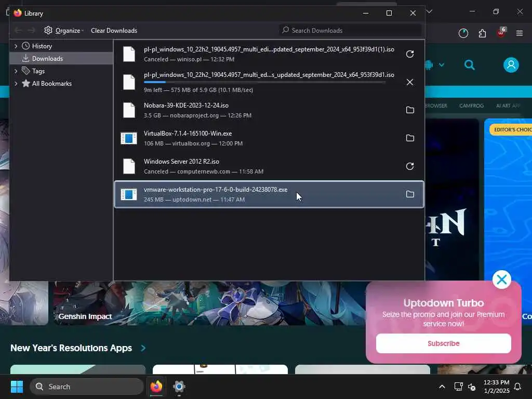
Task: Click the uBlock Origin extension icon
Action: click(501, 33)
